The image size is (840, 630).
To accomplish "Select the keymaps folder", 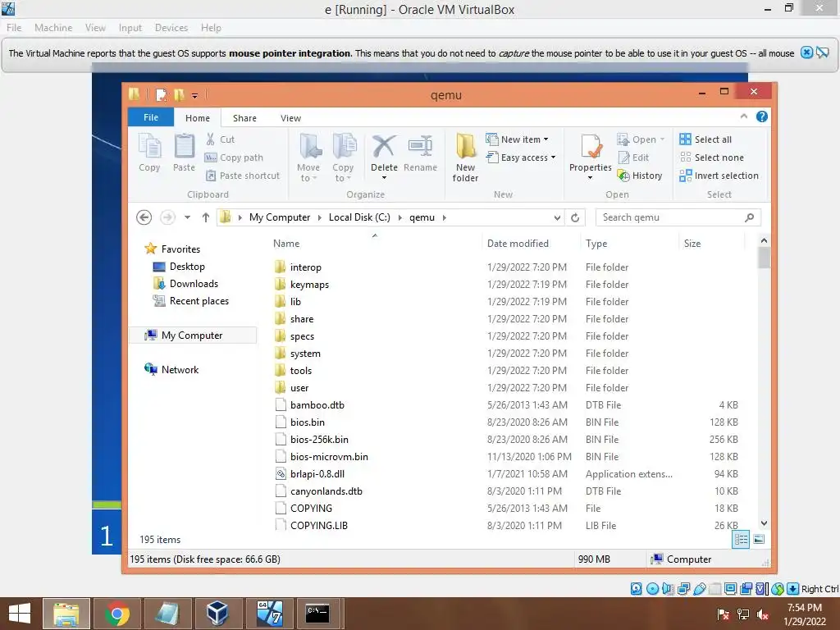I will [309, 285].
